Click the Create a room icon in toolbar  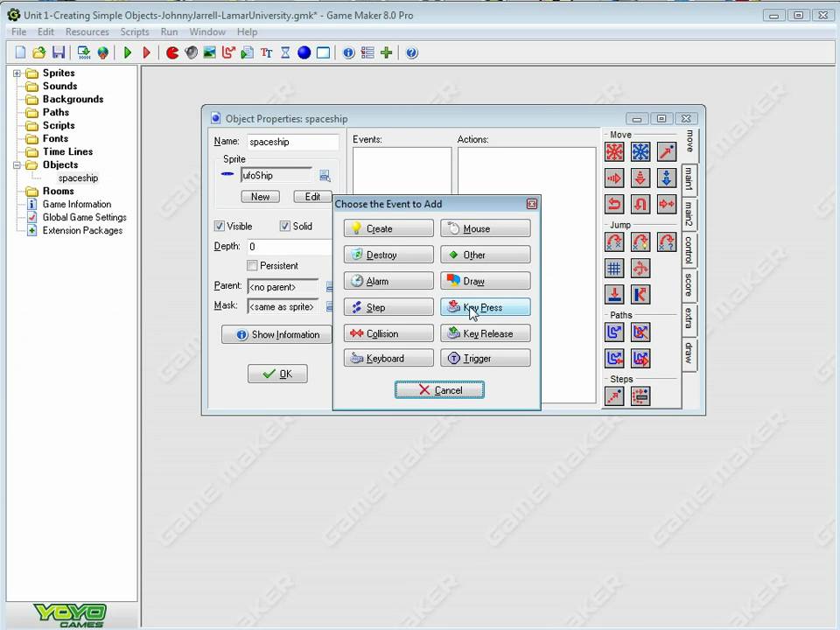click(323, 52)
